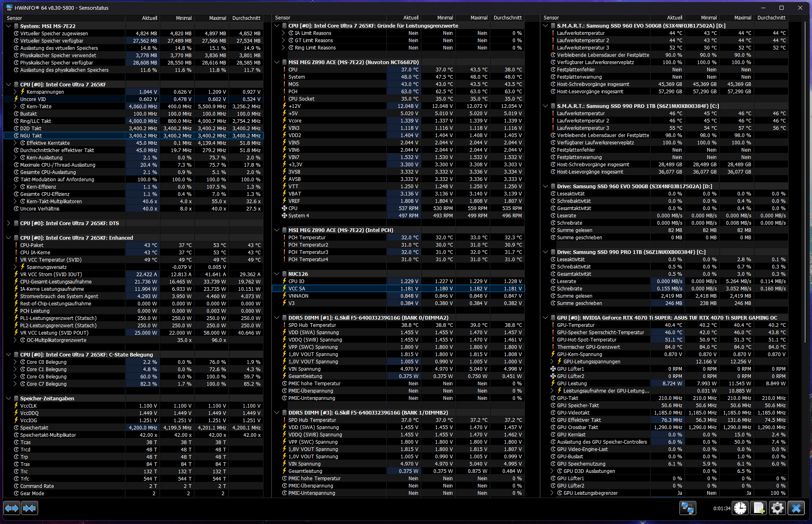Click the log file document icon

tap(759, 508)
